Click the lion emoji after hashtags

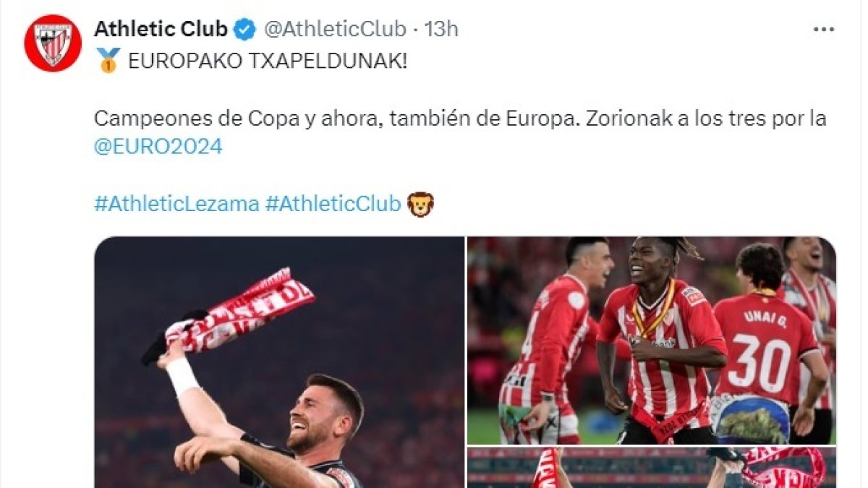pos(420,204)
